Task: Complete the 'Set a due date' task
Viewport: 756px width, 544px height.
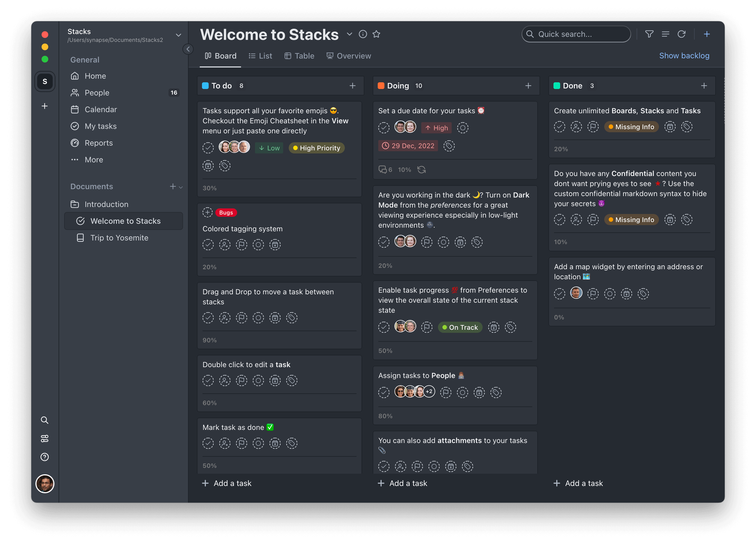Action: (x=384, y=128)
